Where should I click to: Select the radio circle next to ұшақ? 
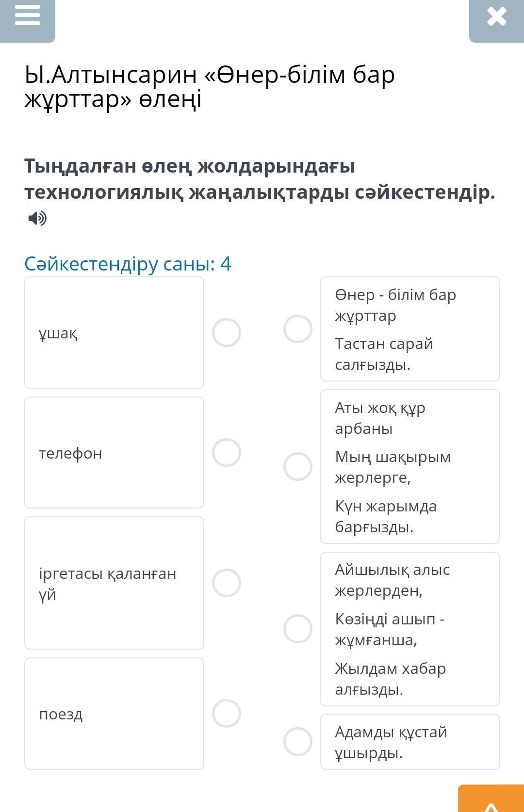coord(227,333)
